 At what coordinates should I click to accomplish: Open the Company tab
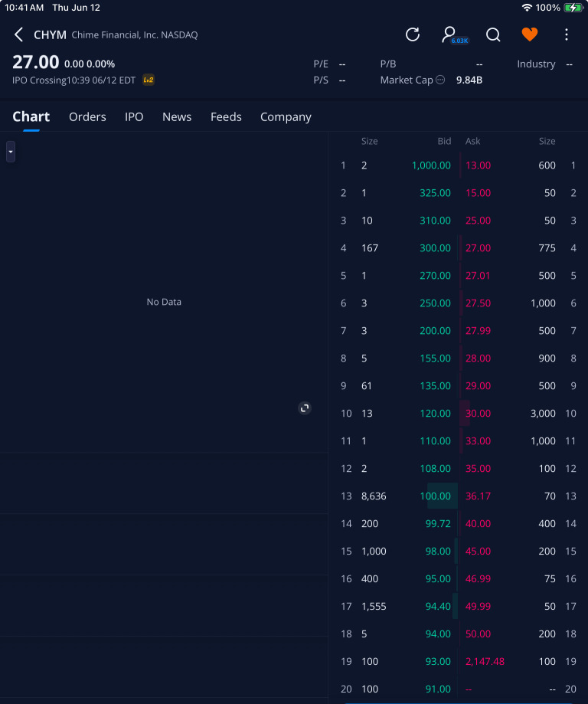click(286, 117)
